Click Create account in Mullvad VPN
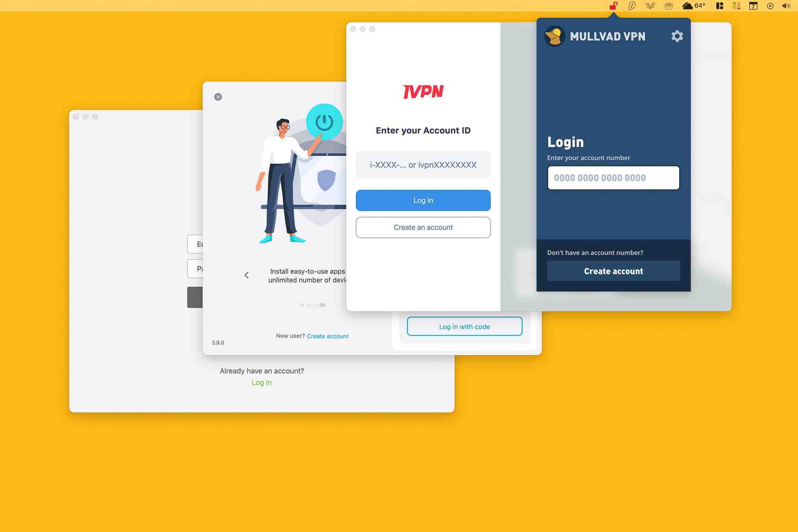Screen dimensions: 798x532 pos(613,271)
